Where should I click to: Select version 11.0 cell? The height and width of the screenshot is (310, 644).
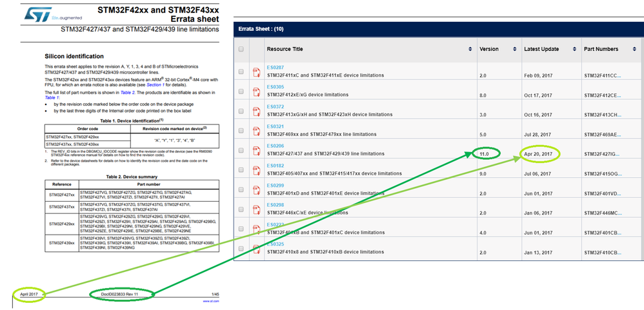pyautogui.click(x=484, y=154)
